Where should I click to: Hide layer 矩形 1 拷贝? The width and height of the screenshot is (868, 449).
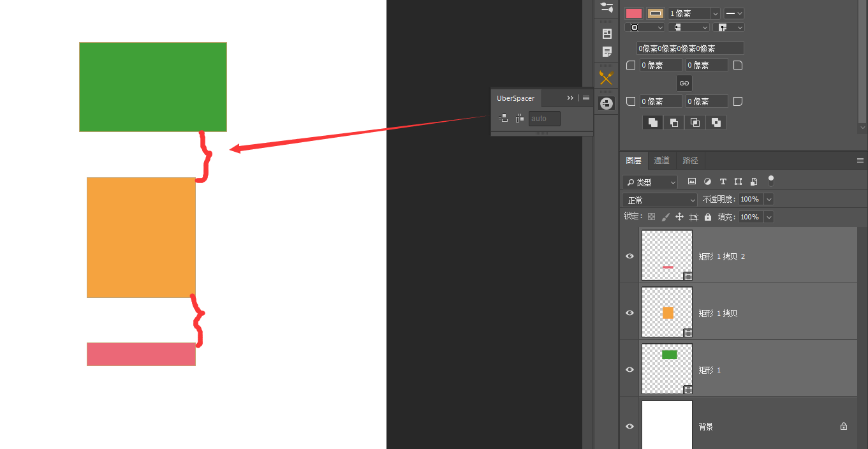(630, 313)
